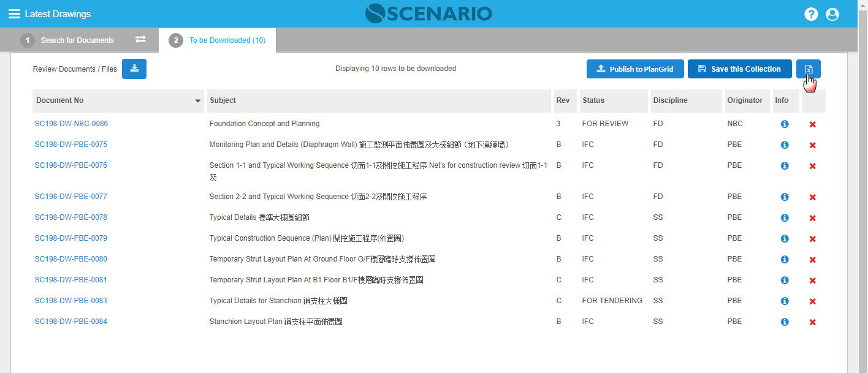Delete SC198-DW-PBE-0084 row using red X
The image size is (868, 373).
(x=812, y=322)
